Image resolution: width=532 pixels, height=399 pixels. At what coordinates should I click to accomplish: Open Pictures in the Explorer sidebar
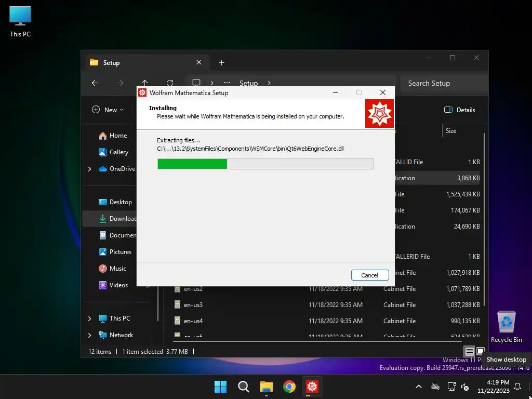(x=115, y=252)
